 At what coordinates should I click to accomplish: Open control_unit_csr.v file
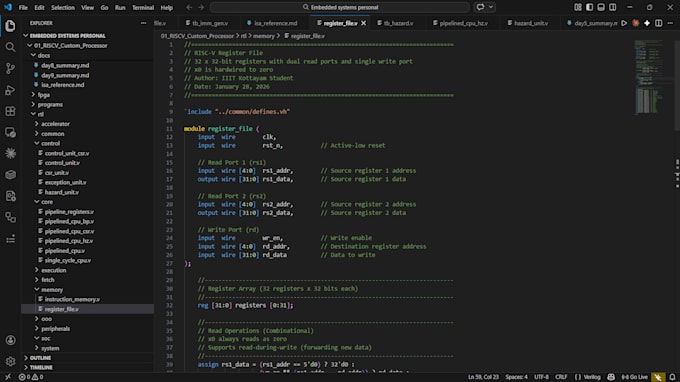[x=67, y=153]
